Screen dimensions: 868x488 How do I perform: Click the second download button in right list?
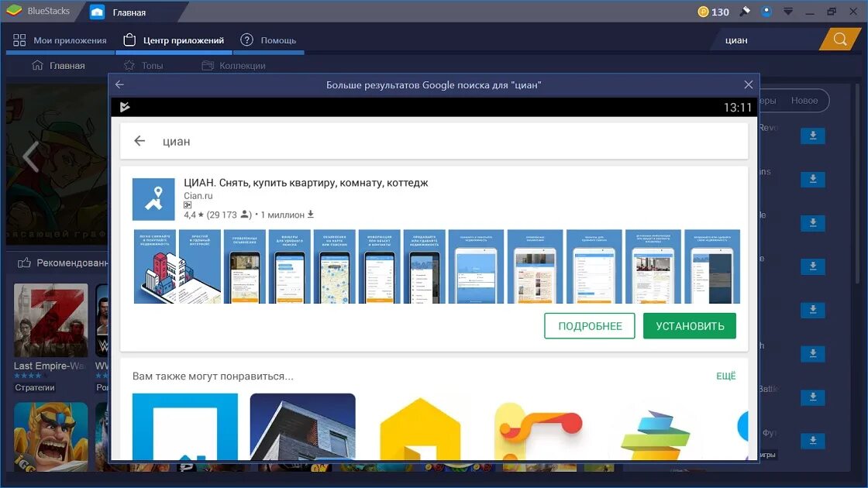pyautogui.click(x=813, y=179)
